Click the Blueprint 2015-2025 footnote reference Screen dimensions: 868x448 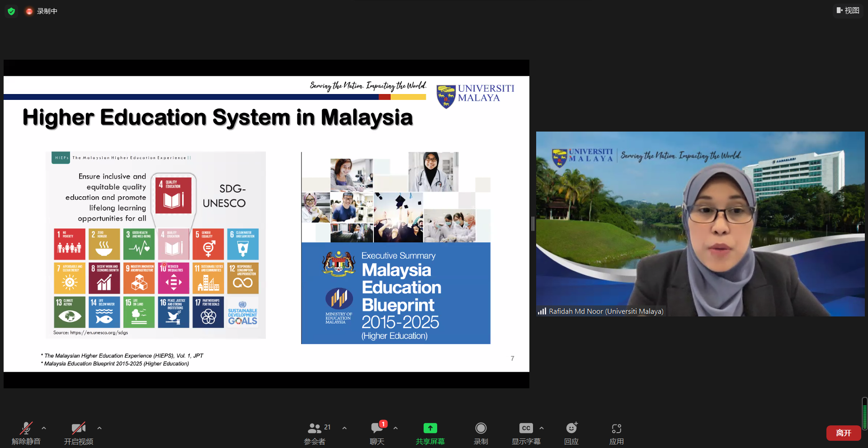pos(115,363)
